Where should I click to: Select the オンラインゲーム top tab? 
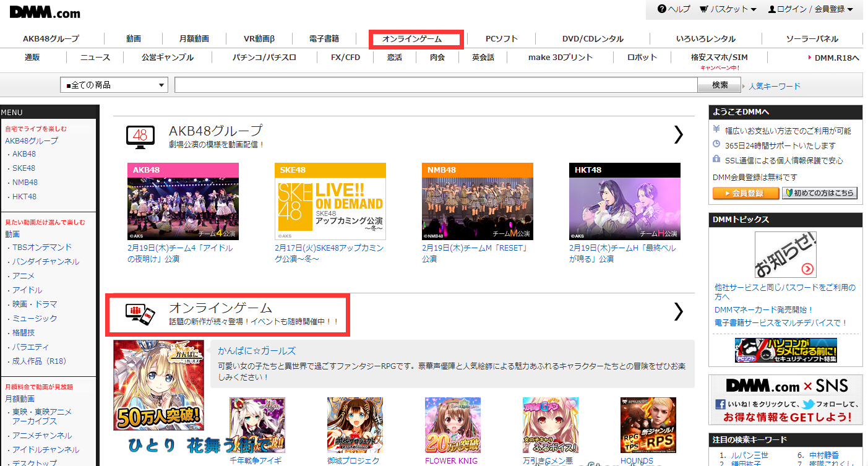click(x=412, y=39)
